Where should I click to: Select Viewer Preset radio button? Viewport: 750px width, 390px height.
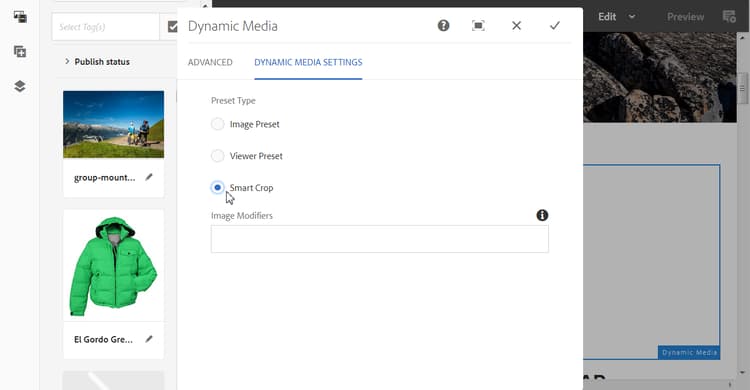pyautogui.click(x=218, y=156)
